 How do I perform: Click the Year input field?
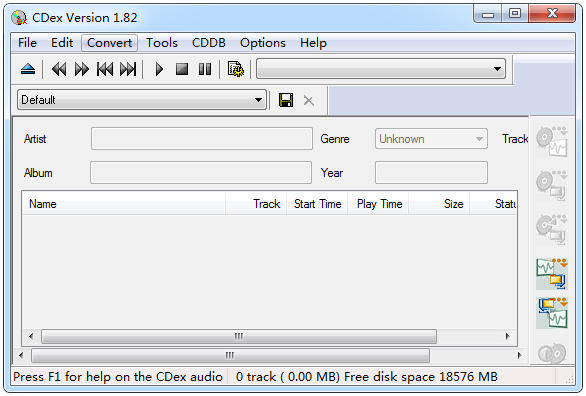pyautogui.click(x=431, y=172)
